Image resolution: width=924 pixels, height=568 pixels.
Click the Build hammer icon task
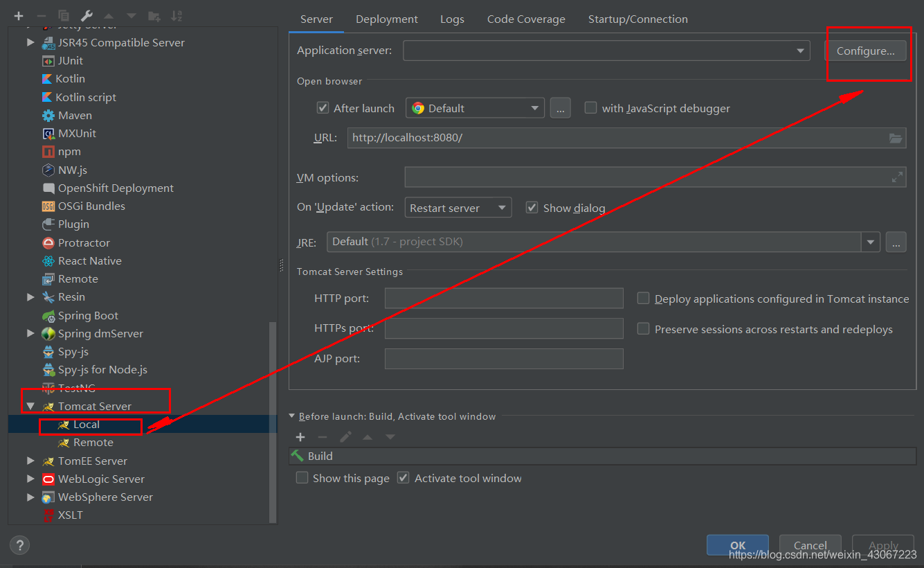(298, 456)
